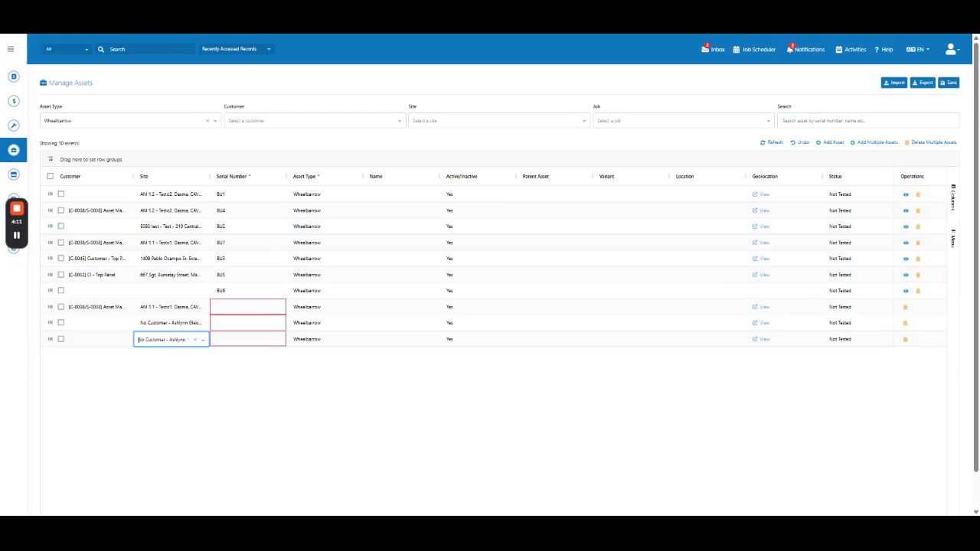Open the dollar icon in sidebar
The height and width of the screenshot is (551, 980).
pyautogui.click(x=13, y=101)
